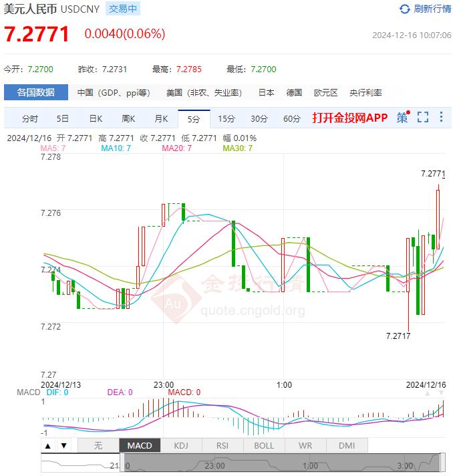This screenshot has height=476, width=453.
Task: Open the fullscreen chart icon
Action: click(x=423, y=117)
